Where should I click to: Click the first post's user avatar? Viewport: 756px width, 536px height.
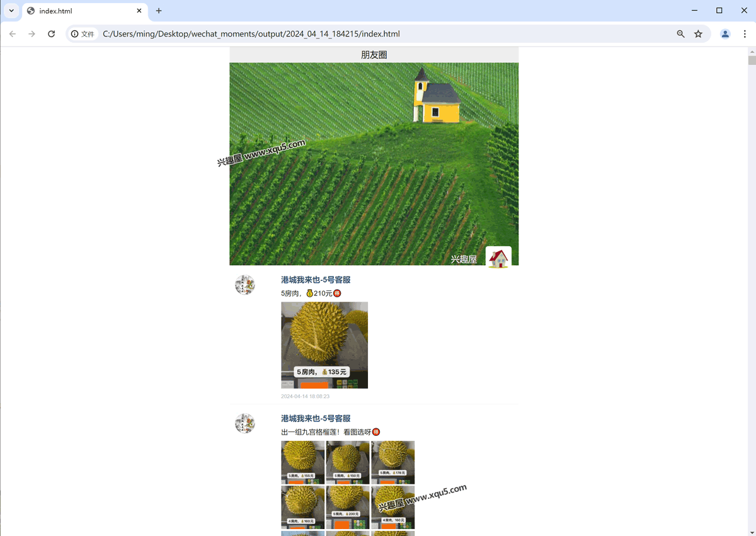tap(245, 285)
